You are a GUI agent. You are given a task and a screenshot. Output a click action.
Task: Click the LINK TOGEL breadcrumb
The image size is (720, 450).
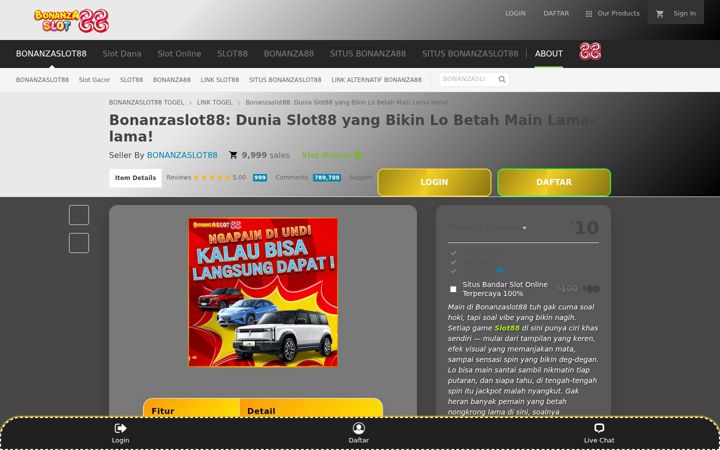coord(215,102)
